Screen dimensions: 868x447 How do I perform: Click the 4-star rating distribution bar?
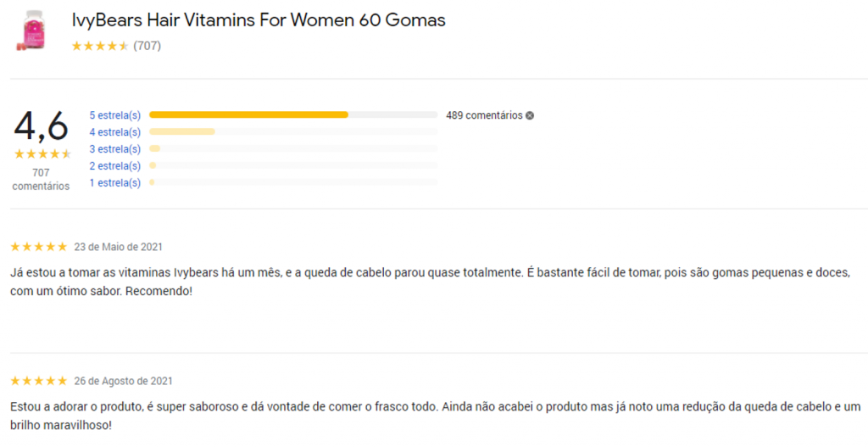292,131
